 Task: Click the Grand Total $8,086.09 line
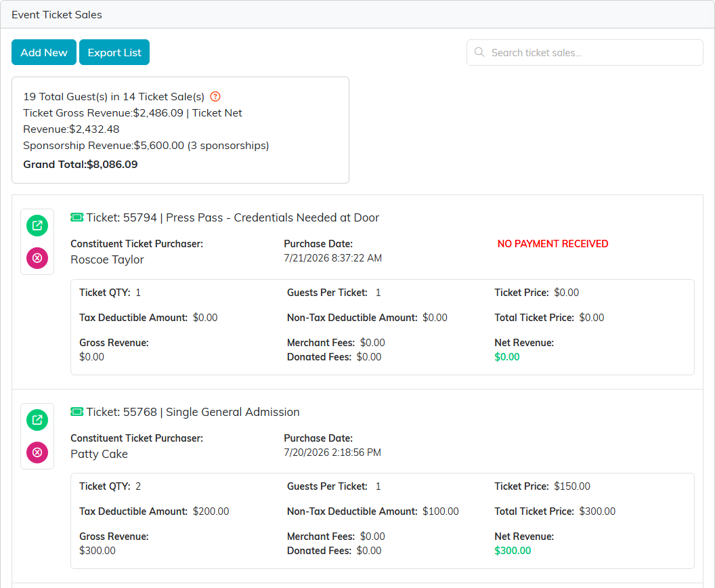coord(81,164)
